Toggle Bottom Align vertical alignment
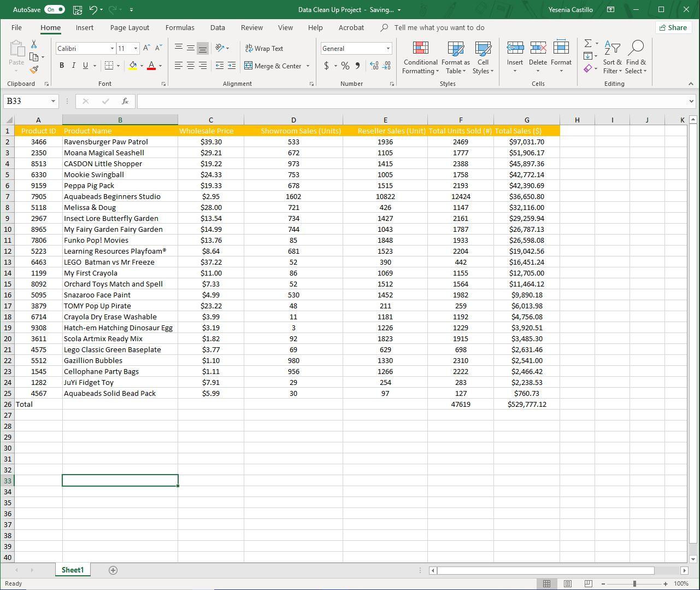Viewport: 700px width, 590px height. tap(203, 48)
